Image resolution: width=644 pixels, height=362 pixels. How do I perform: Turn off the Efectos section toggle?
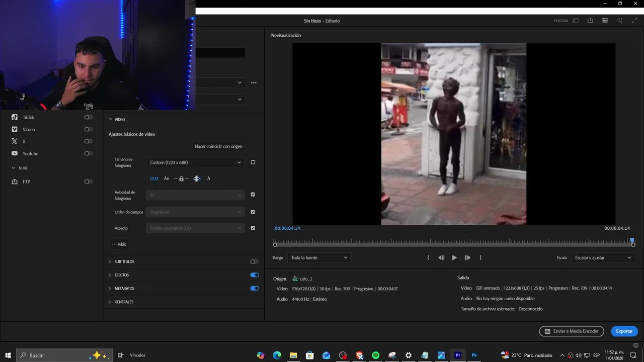coord(255,275)
